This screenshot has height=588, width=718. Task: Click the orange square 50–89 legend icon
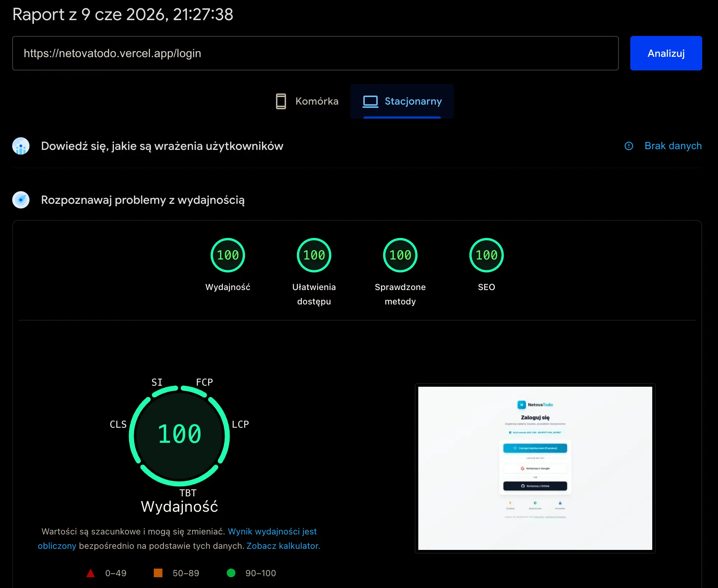coord(158,573)
